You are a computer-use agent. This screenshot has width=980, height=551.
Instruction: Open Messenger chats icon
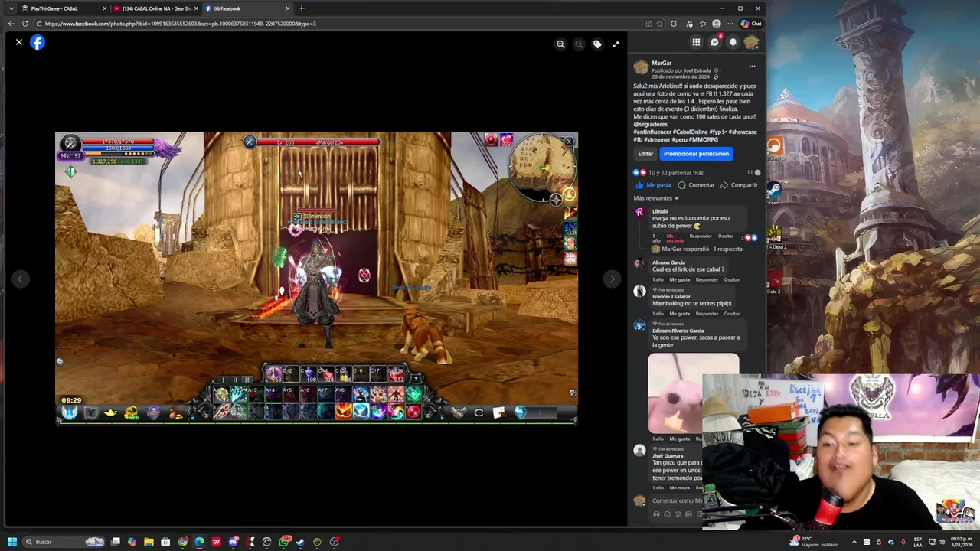(714, 43)
